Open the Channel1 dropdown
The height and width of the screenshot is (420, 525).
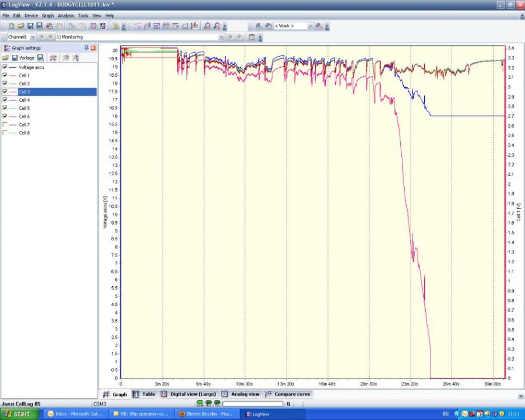32,37
